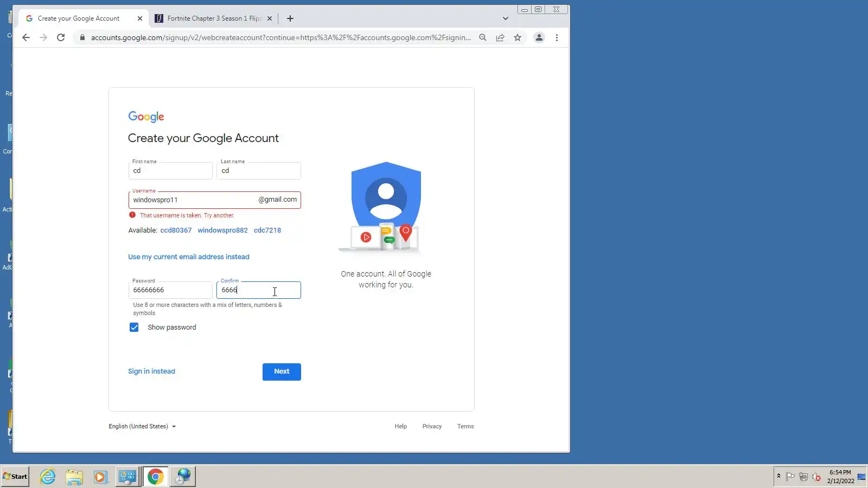This screenshot has height=488, width=868.
Task: Open the Help link in footer
Action: pyautogui.click(x=401, y=427)
